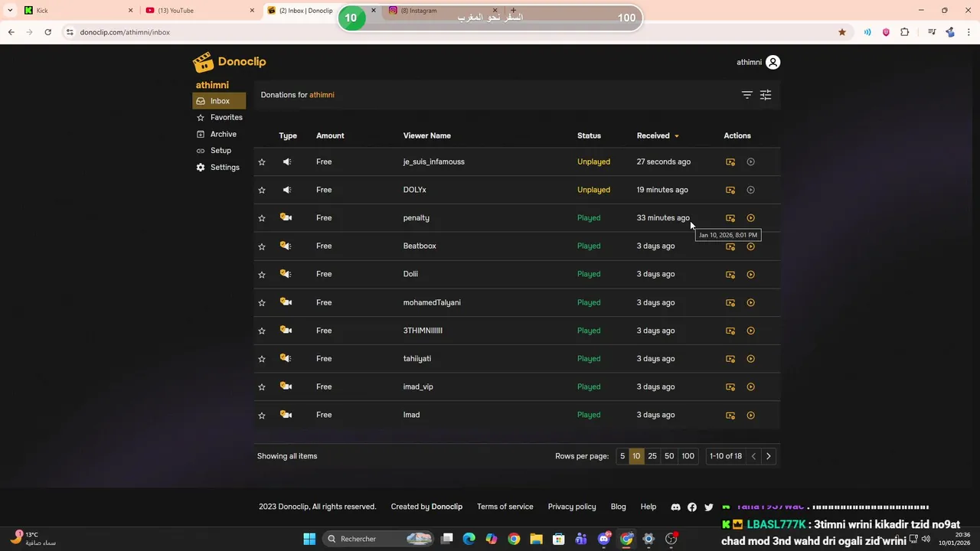The height and width of the screenshot is (551, 980).
Task: Sort by the Viewer Name header
Action: click(x=426, y=135)
